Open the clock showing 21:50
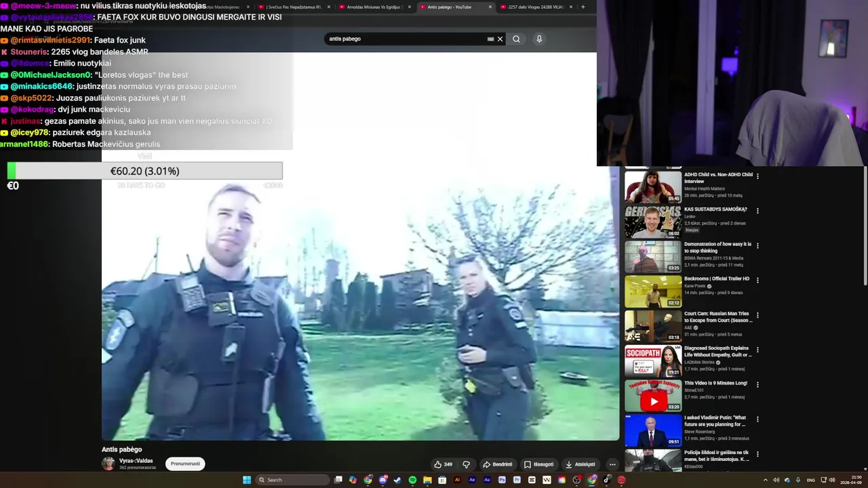This screenshot has width=868, height=488. (852, 480)
